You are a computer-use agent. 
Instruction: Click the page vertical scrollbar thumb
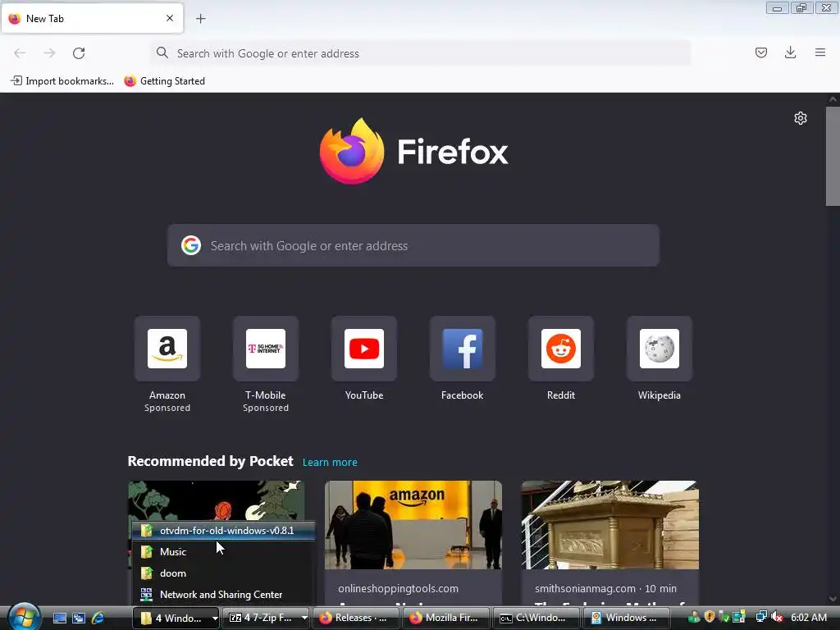click(x=833, y=156)
